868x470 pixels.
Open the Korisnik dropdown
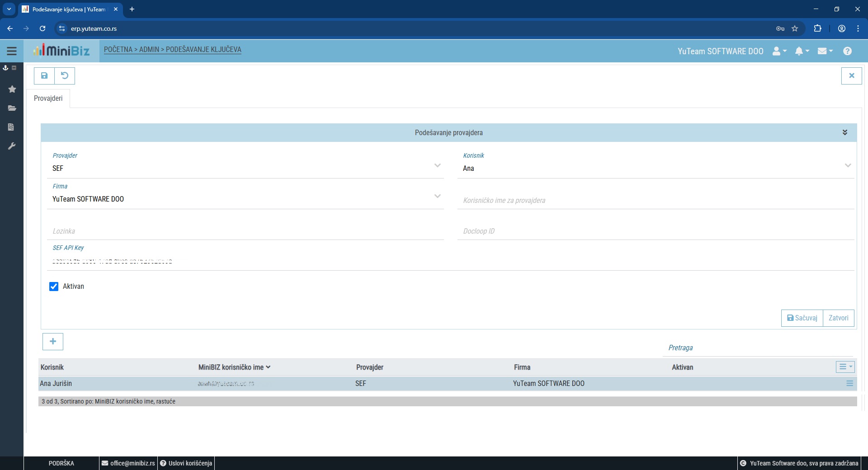click(x=656, y=168)
